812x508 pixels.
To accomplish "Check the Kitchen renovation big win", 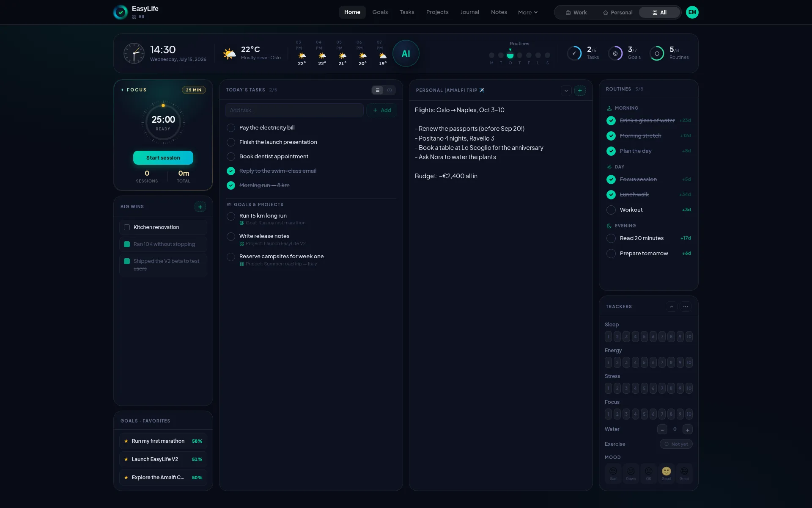I will pos(126,227).
